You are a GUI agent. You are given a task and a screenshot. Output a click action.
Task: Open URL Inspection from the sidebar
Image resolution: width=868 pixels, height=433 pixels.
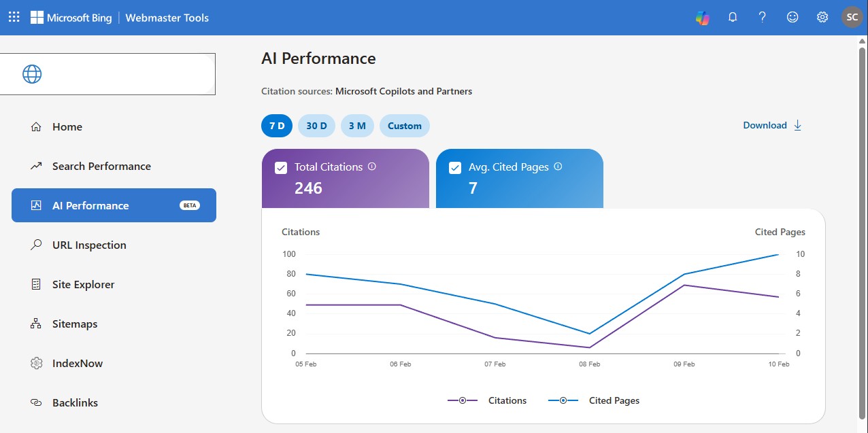pyautogui.click(x=89, y=245)
